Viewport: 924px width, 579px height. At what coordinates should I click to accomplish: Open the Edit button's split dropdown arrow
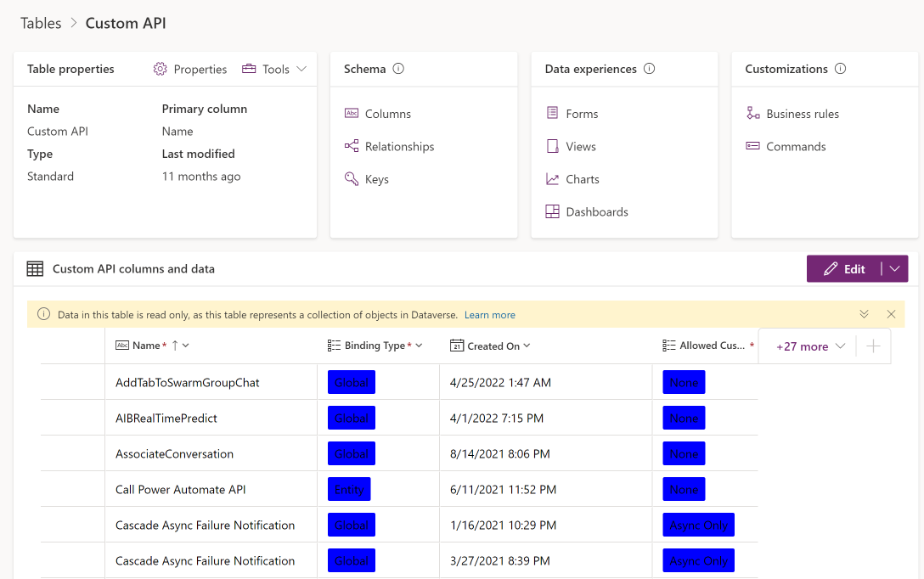tap(894, 268)
